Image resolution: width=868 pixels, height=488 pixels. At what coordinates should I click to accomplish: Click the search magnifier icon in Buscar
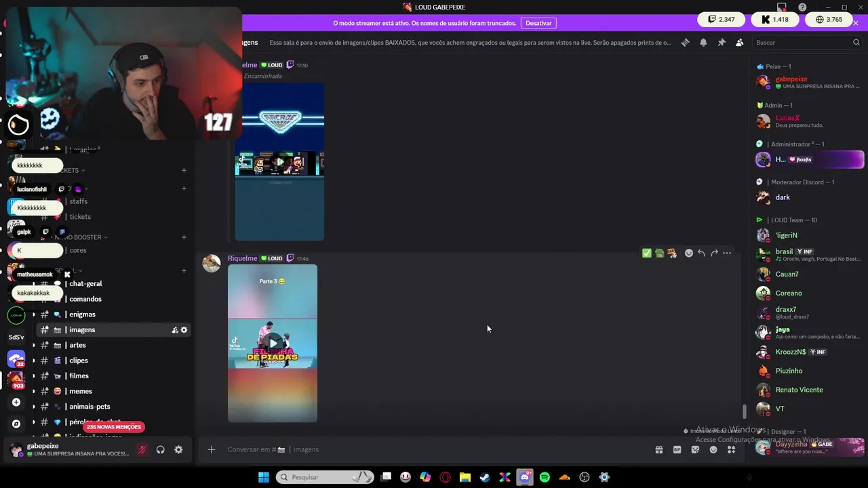[x=856, y=42]
